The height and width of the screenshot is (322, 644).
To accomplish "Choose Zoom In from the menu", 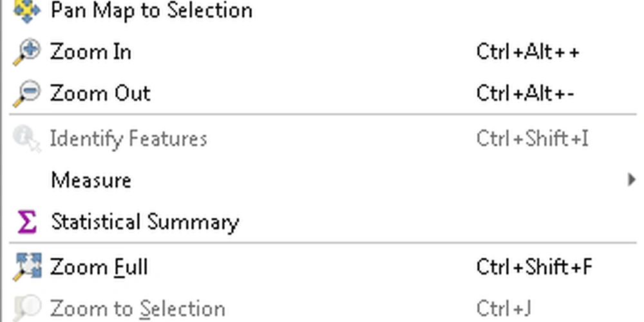I will point(323,52).
